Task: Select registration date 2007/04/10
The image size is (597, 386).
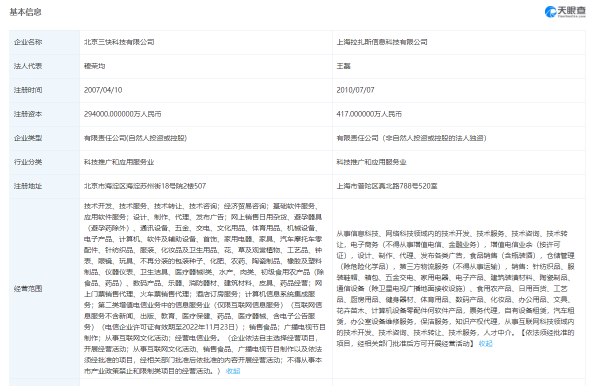Action: pos(103,90)
